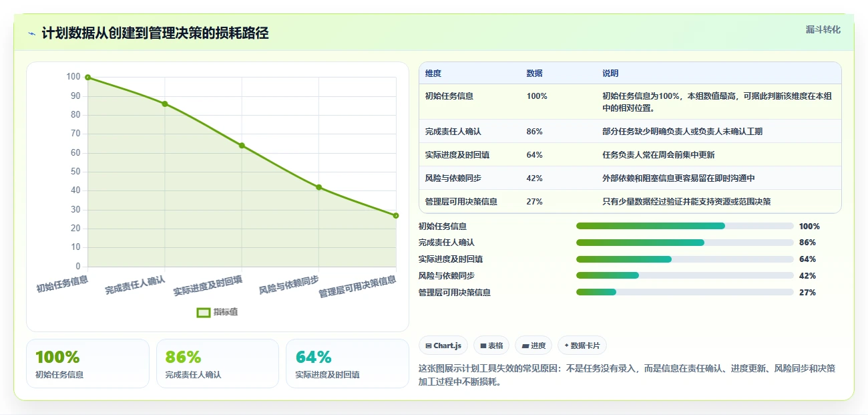
Task: Click the 风险与依赖同步 x-axis label
Action: (289, 284)
